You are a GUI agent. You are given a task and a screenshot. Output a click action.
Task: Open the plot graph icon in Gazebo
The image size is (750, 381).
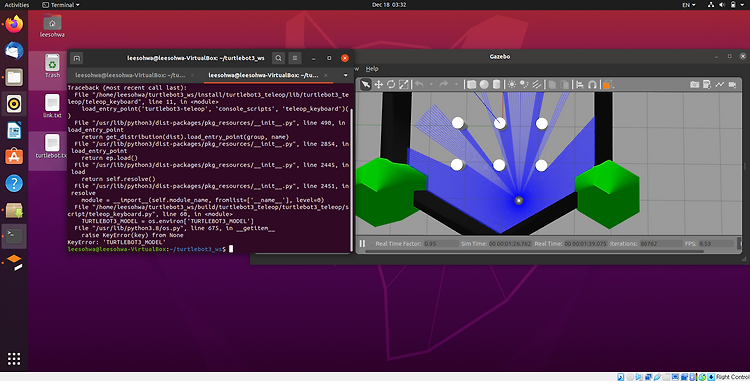pyautogui.click(x=719, y=85)
